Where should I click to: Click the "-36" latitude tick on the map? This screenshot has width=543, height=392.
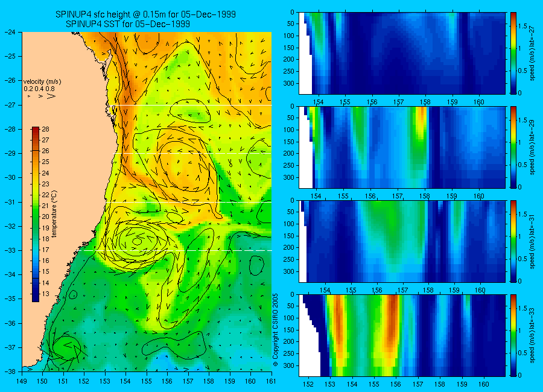pos(10,323)
